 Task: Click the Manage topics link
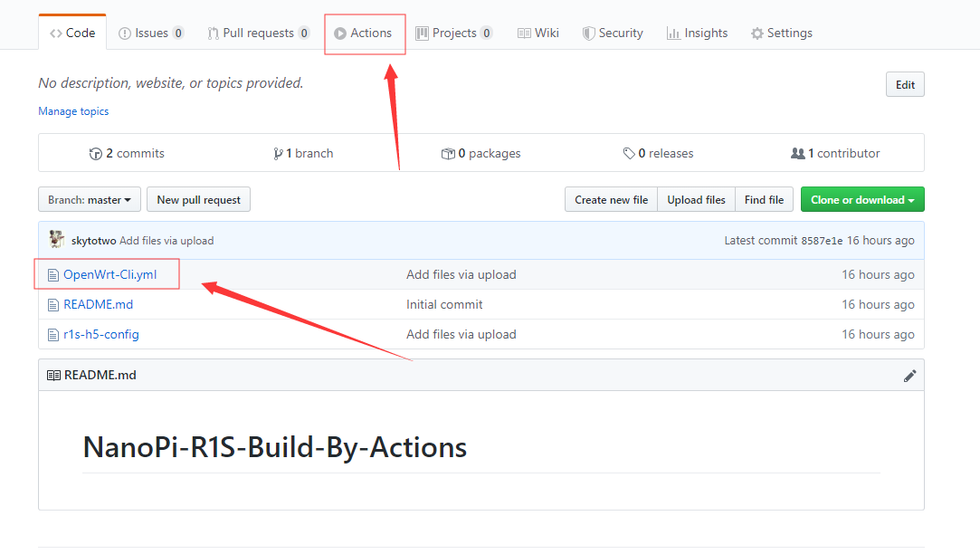(x=73, y=111)
